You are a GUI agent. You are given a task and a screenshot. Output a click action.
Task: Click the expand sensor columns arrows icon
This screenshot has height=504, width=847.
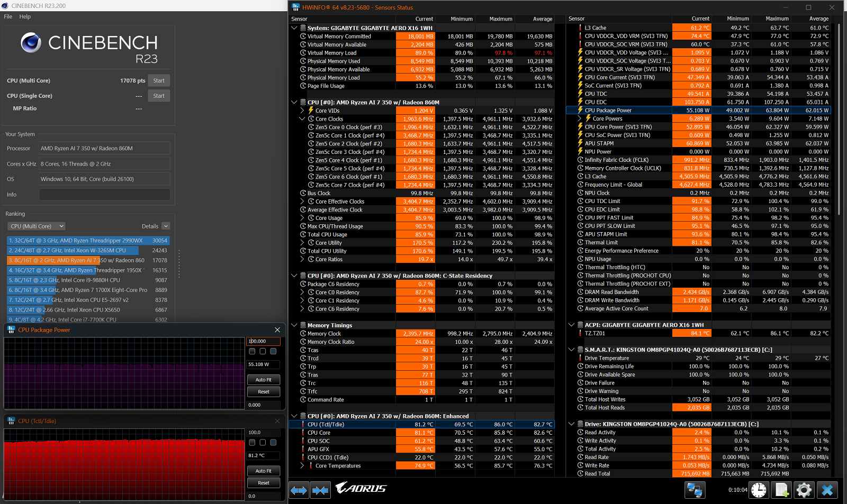point(299,490)
